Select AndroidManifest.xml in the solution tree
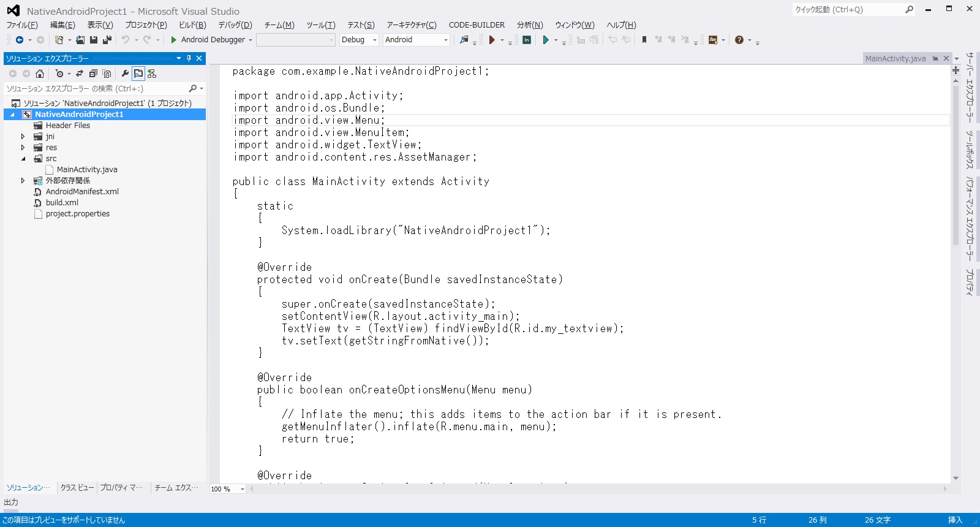 82,192
